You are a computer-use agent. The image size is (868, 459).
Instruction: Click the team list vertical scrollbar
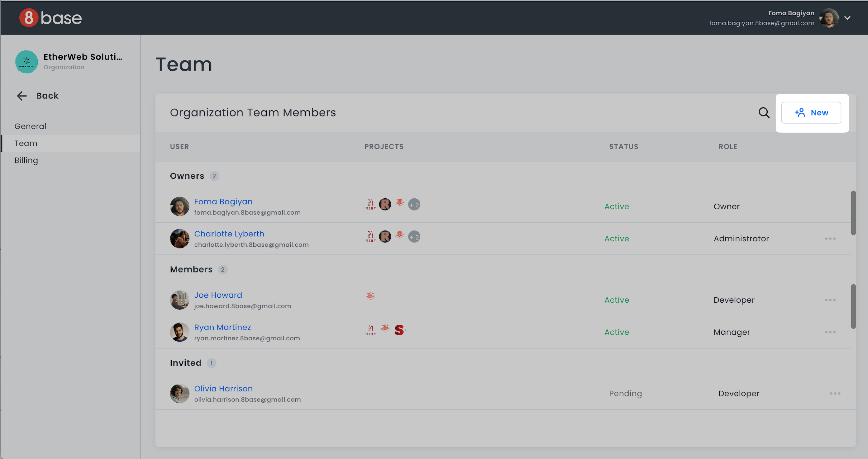853,213
